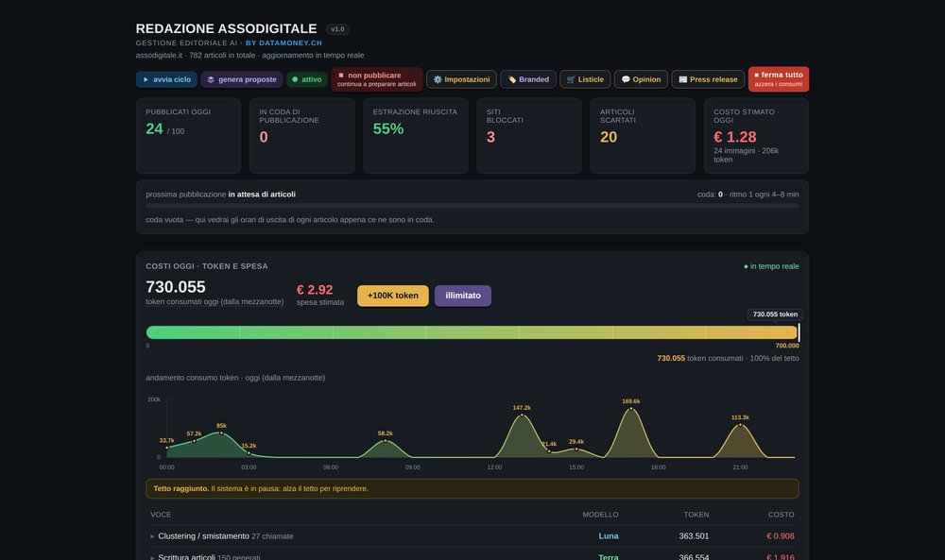Screen dimensions: 945x560
Task: Click the € 0.908 cost value
Action: pos(780,535)
